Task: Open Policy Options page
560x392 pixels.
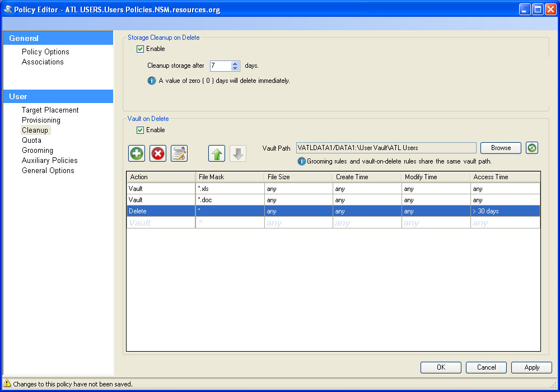Action: pos(45,52)
